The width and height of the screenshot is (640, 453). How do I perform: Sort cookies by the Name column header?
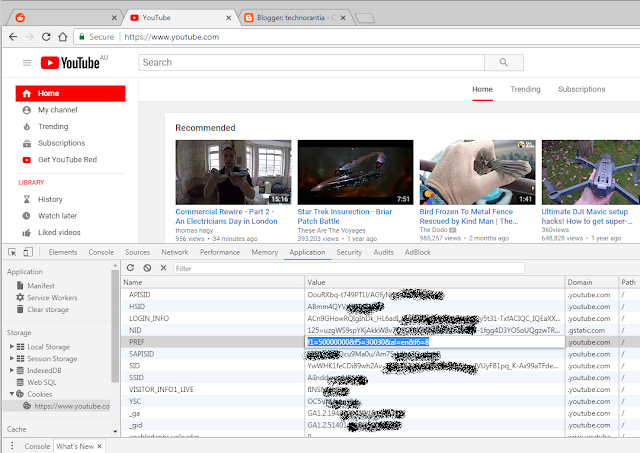[x=213, y=282]
